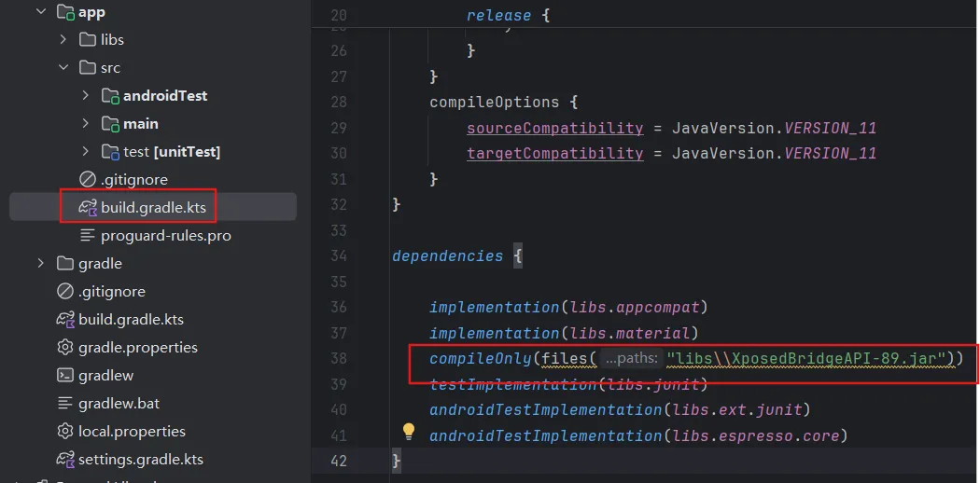This screenshot has height=483, width=980.
Task: Open the app build.gradle.kts file
Action: coord(153,207)
